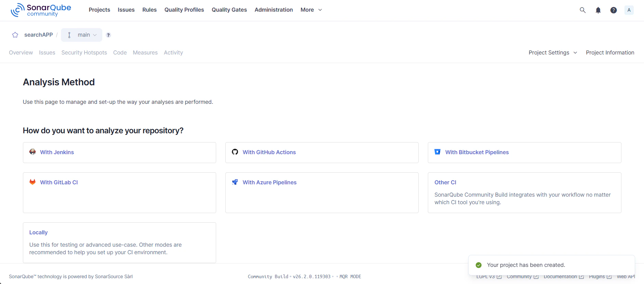The width and height of the screenshot is (644, 284).
Task: Click the Bitbucket logo icon
Action: tap(437, 152)
